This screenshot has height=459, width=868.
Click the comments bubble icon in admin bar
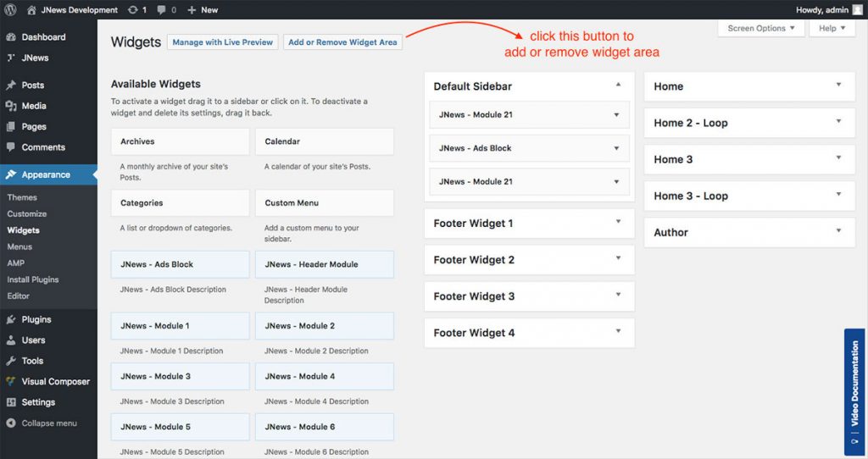click(163, 10)
